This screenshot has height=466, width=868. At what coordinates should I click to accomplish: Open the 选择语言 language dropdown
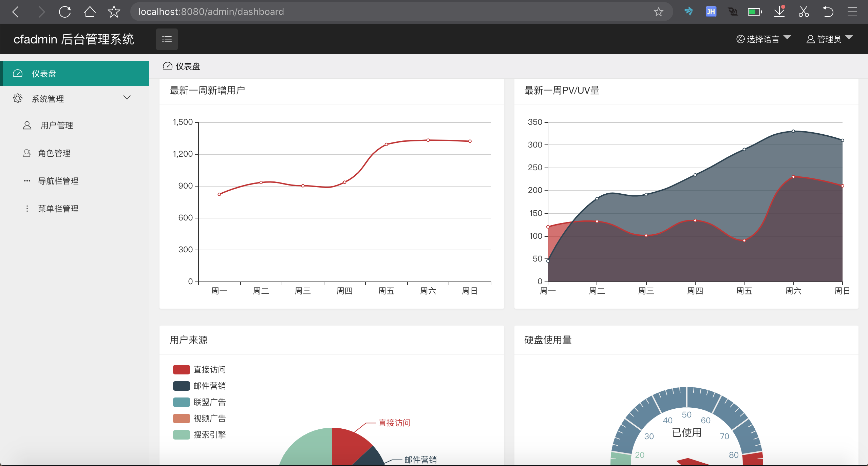pos(763,39)
